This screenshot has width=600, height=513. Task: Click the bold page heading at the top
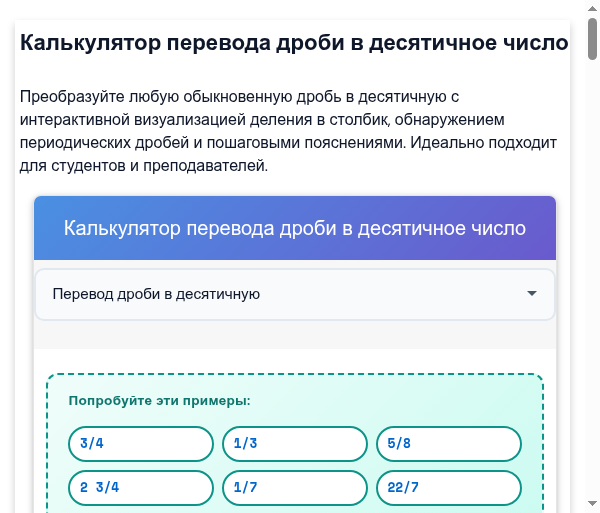click(x=294, y=43)
